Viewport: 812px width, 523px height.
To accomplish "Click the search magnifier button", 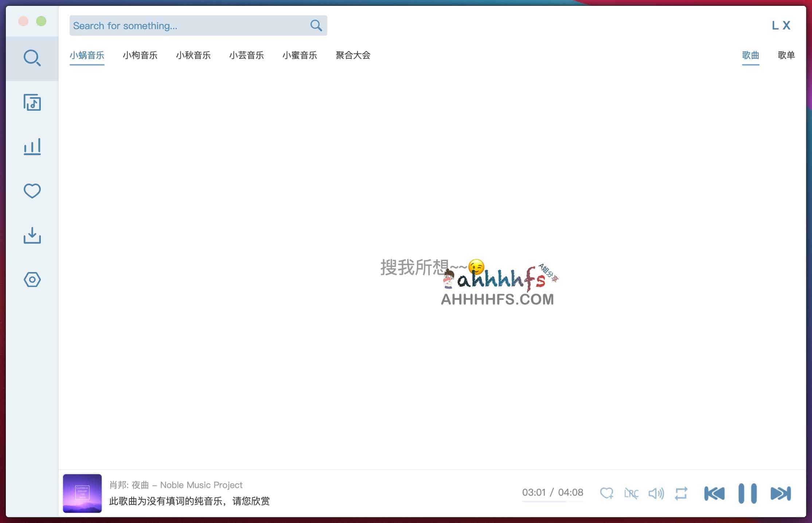I will click(316, 25).
